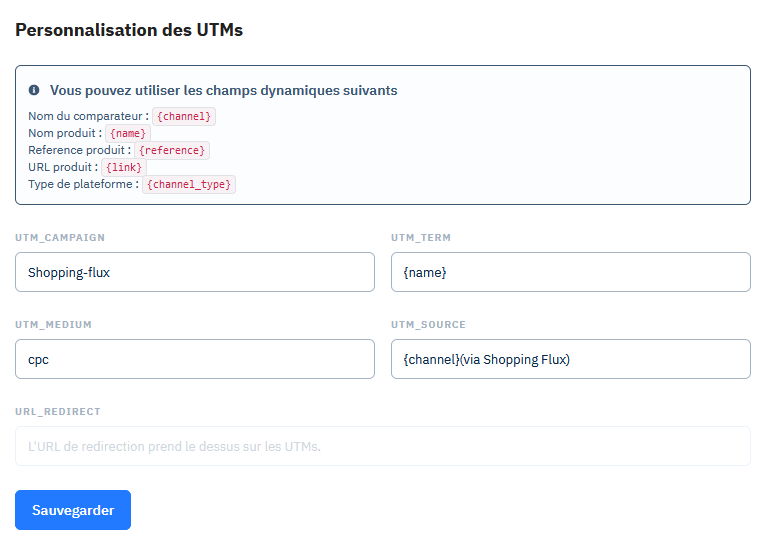Click the Personnalisation des UTMs heading
The image size is (757, 538).
129,30
